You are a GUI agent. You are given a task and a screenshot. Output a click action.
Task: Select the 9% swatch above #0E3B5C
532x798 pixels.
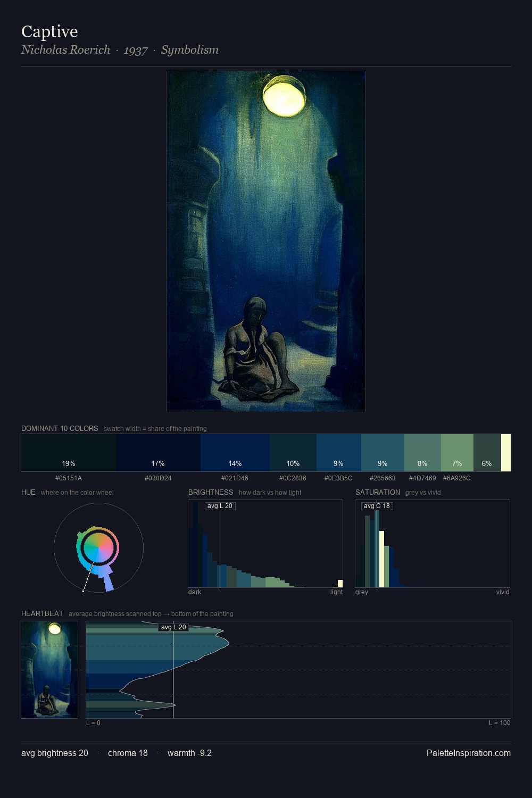(339, 453)
